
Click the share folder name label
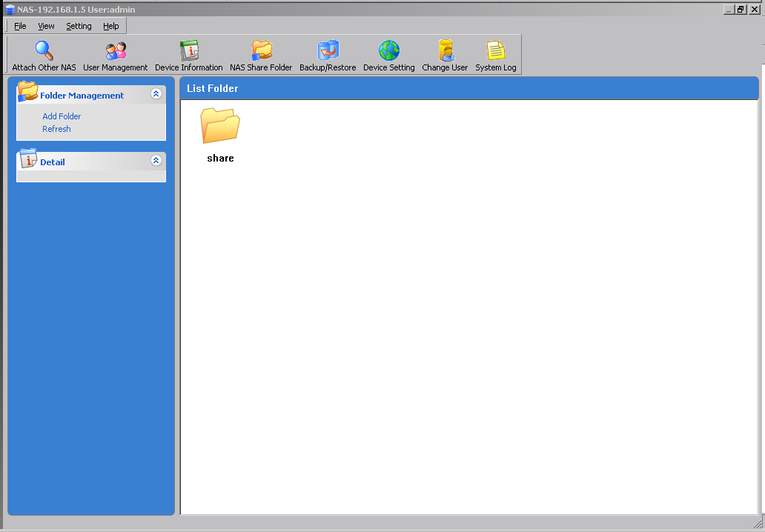220,158
